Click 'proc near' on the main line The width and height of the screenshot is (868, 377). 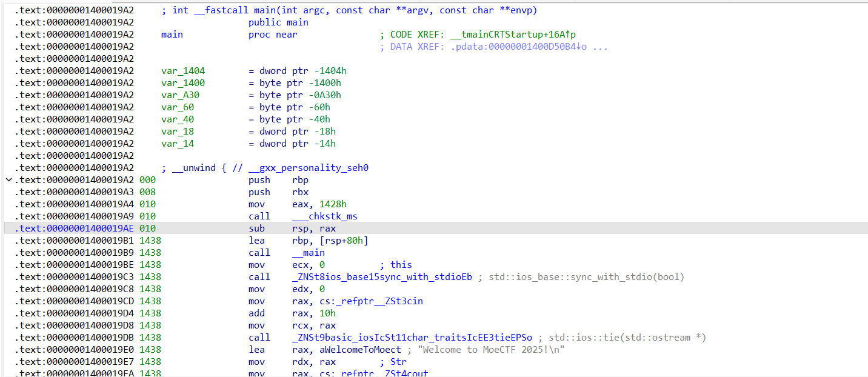pyautogui.click(x=273, y=35)
